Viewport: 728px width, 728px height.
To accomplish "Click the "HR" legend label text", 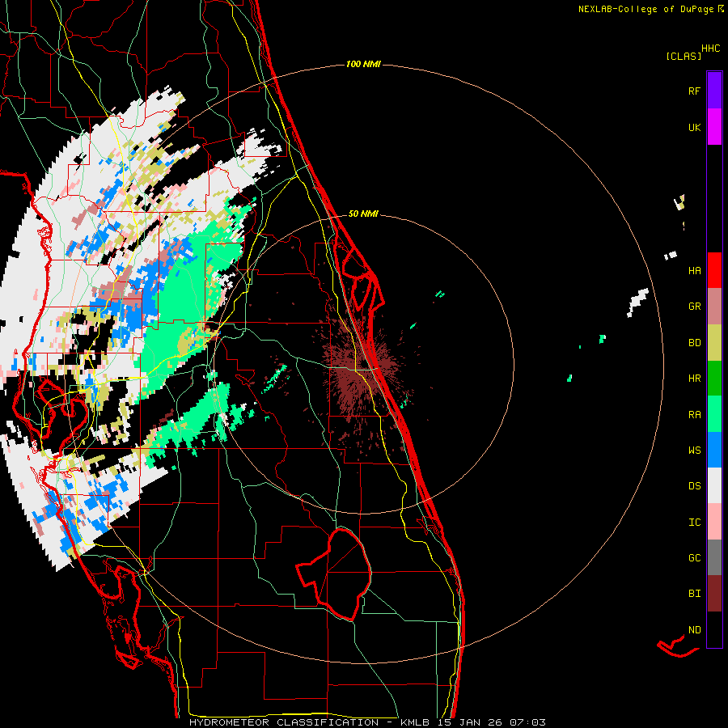I will pyautogui.click(x=694, y=379).
